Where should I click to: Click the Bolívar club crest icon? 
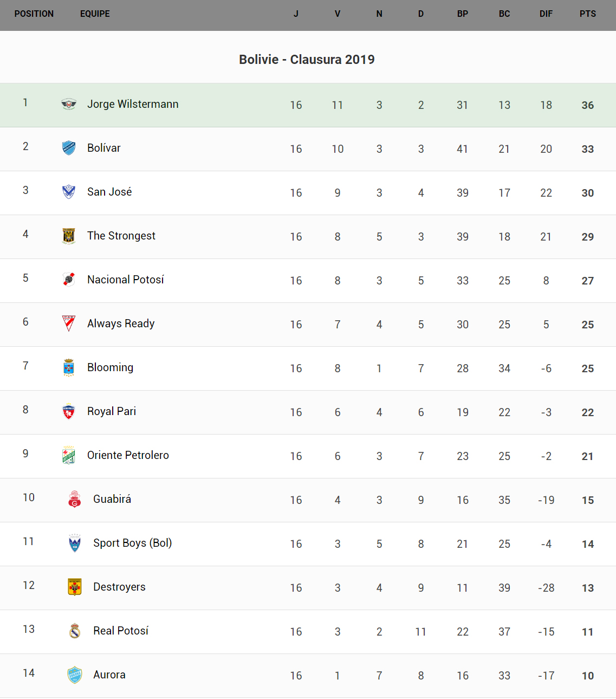click(x=69, y=148)
